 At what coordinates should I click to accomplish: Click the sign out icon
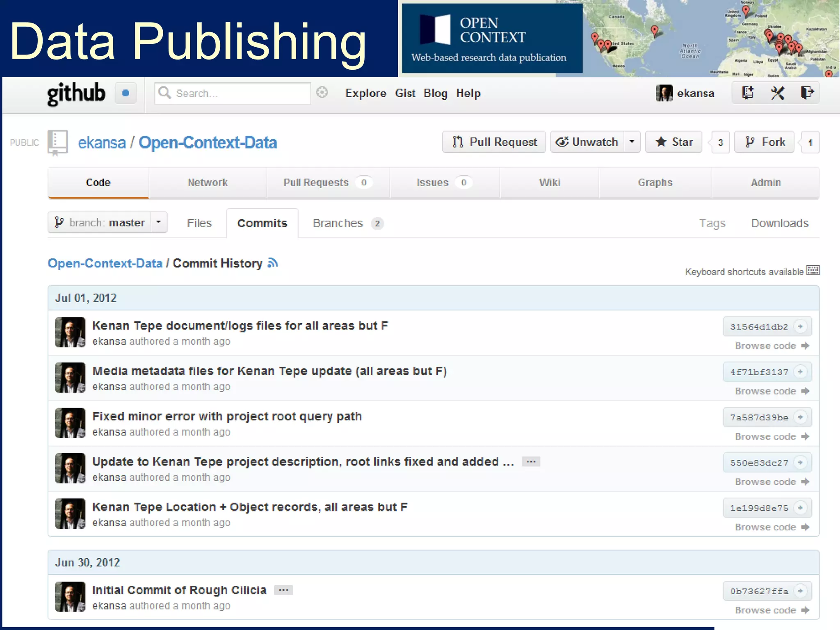point(807,93)
